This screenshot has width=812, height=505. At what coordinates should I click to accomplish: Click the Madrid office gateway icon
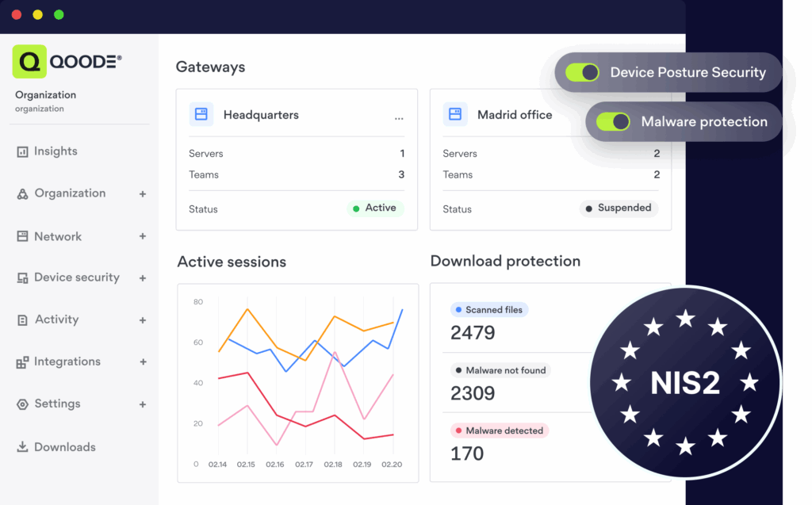[455, 114]
